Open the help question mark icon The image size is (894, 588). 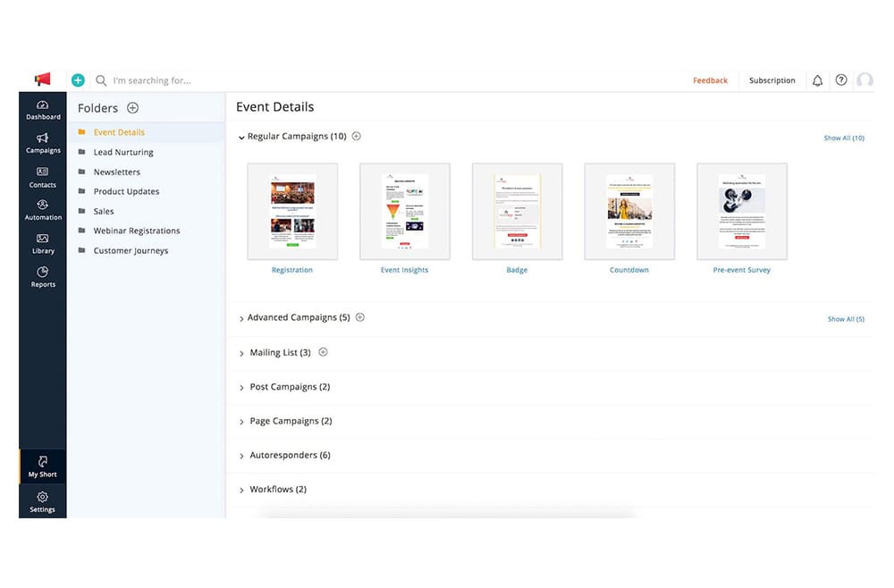pos(841,80)
